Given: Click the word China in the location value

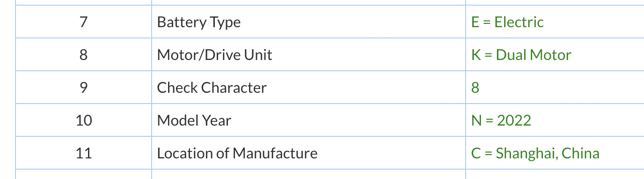Looking at the screenshot, I should point(580,153).
